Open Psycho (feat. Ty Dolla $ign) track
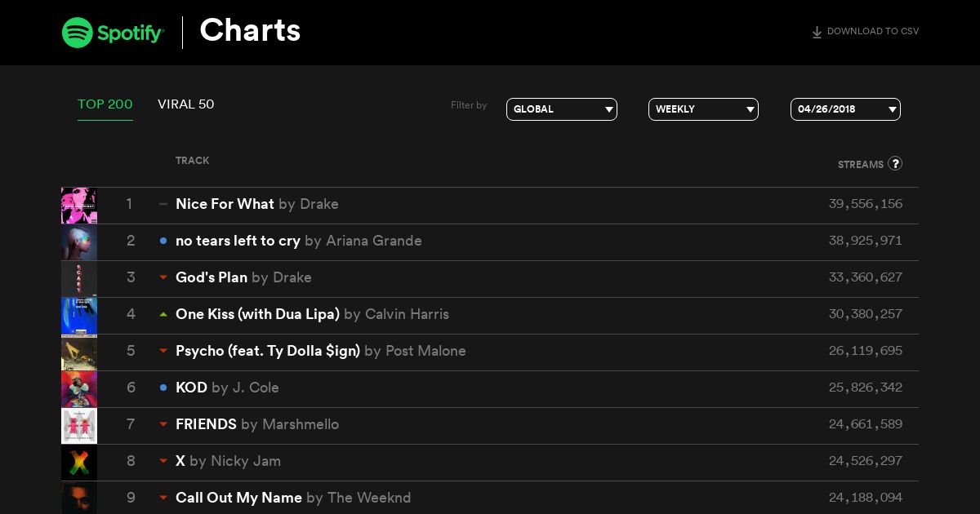The height and width of the screenshot is (514, 980). tap(268, 351)
